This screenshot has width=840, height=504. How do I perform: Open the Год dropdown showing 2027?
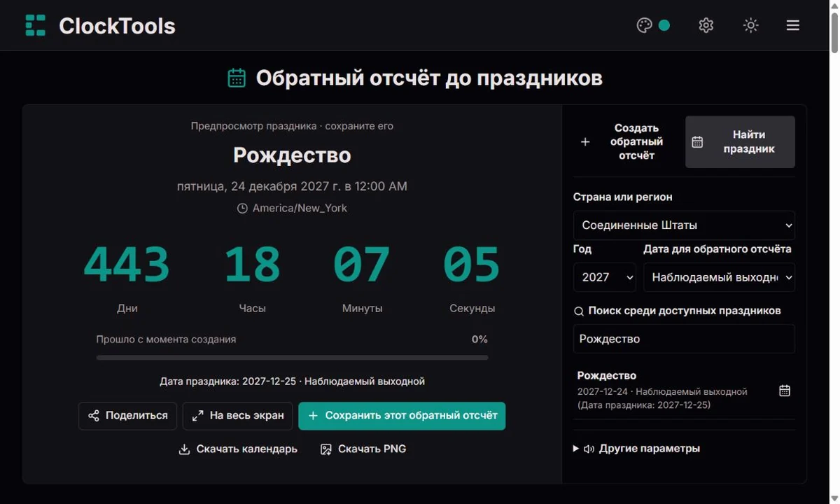[x=605, y=277]
